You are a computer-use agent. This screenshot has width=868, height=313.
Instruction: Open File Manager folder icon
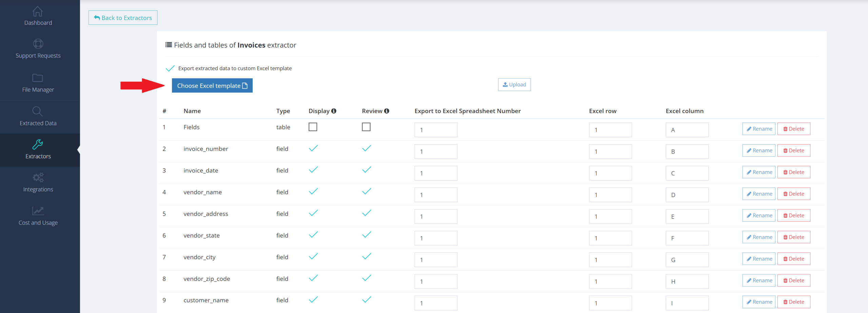[38, 78]
